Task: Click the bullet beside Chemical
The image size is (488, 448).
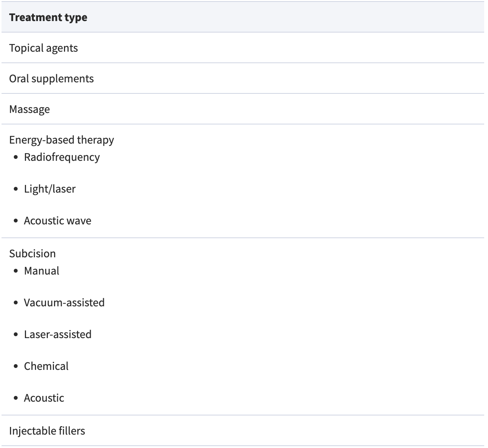Action: (16, 366)
